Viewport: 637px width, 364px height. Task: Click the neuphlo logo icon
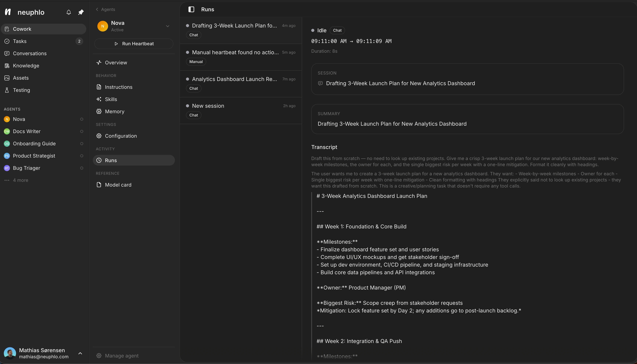pyautogui.click(x=8, y=12)
